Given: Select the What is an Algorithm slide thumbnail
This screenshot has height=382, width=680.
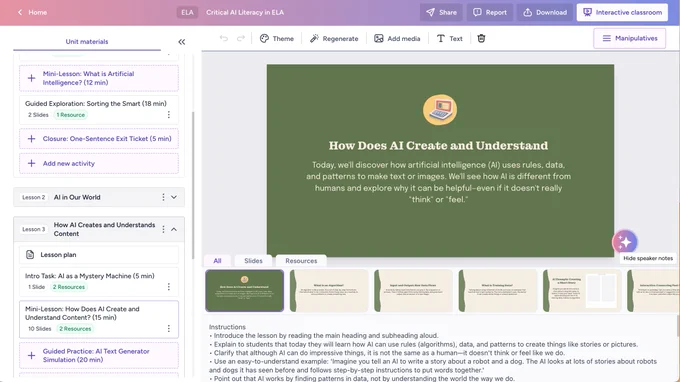Looking at the screenshot, I should coord(329,291).
